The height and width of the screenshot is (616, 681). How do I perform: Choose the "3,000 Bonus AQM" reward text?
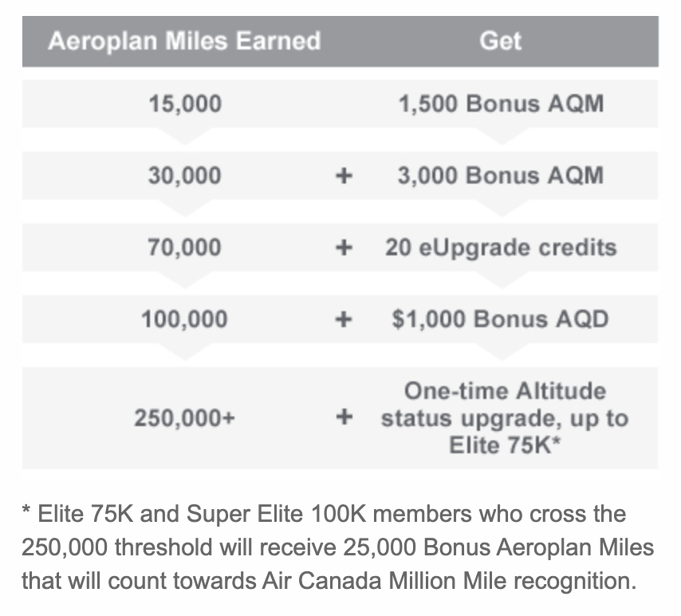500,176
